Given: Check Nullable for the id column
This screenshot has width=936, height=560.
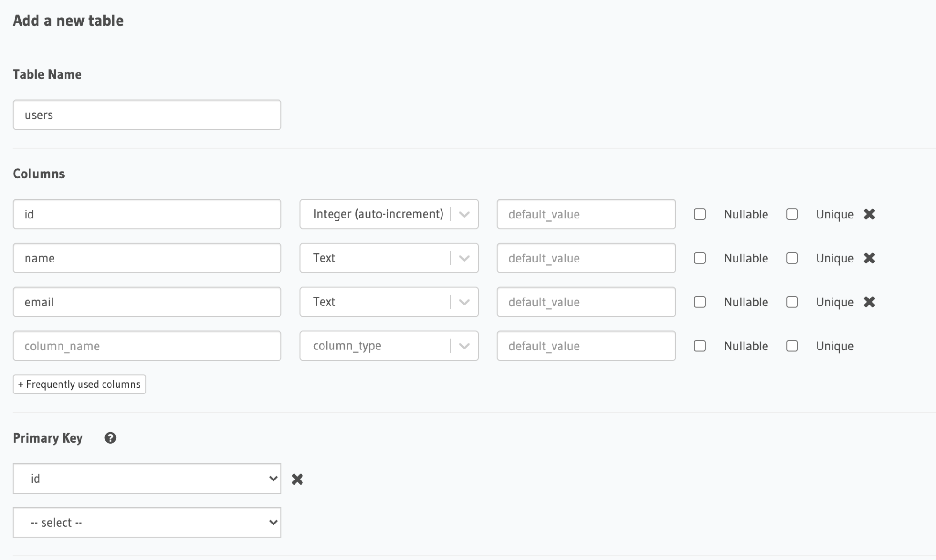Looking at the screenshot, I should (x=700, y=214).
